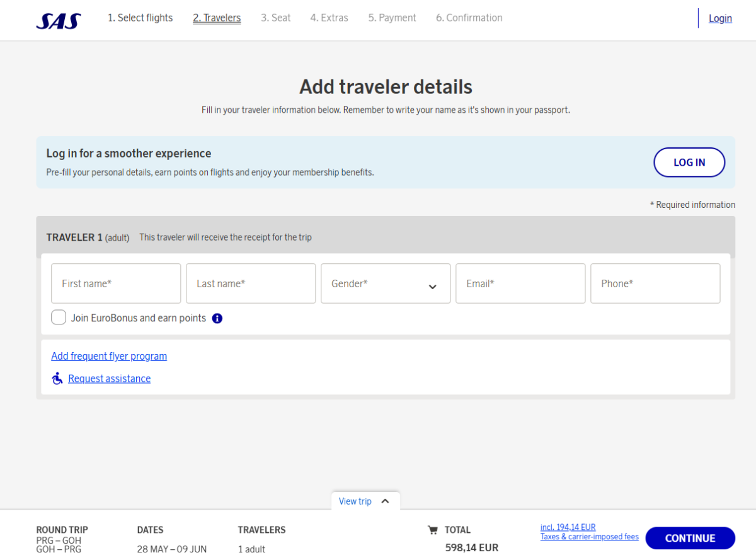Click the Add frequent flyer program link
Viewport: 756px width, 560px height.
pos(109,356)
